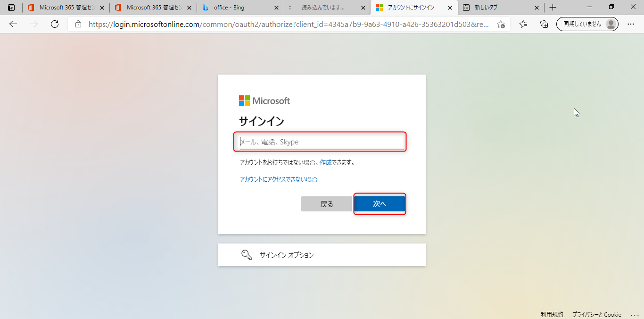Reload the page with refresh icon
This screenshot has width=644, height=319.
click(x=55, y=24)
